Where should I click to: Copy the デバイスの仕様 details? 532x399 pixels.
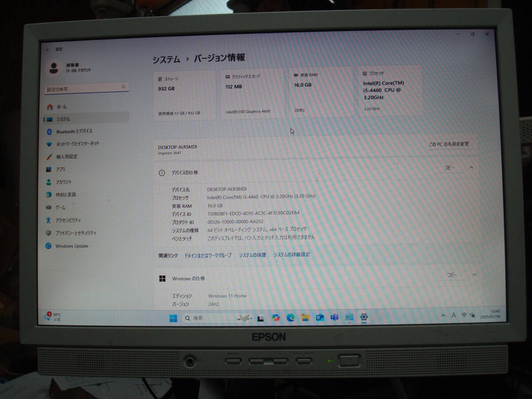(450, 168)
